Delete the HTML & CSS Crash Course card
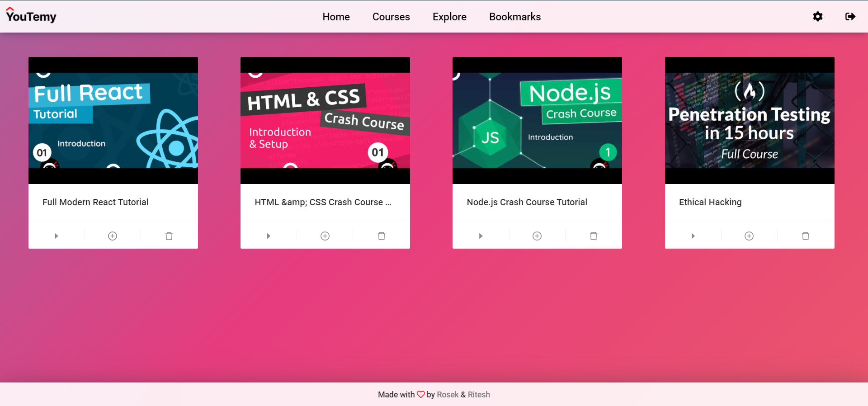Viewport: 868px width, 406px height. 382,236
